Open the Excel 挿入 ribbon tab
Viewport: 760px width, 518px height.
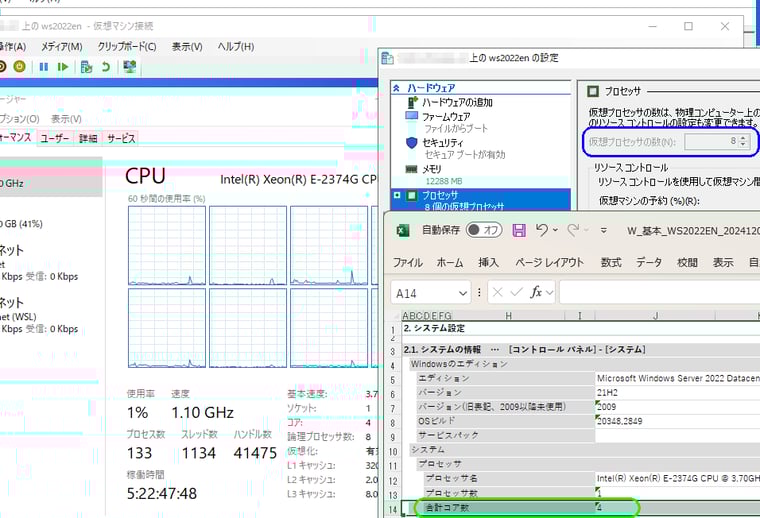coord(488,263)
